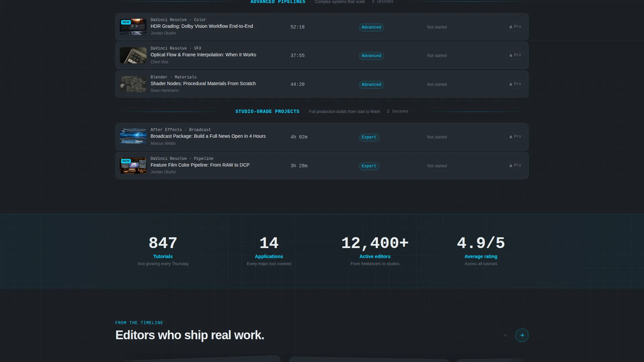The image size is (644, 362).
Task: Open Shader Nodes lesson thumbnail
Action: pyautogui.click(x=133, y=84)
